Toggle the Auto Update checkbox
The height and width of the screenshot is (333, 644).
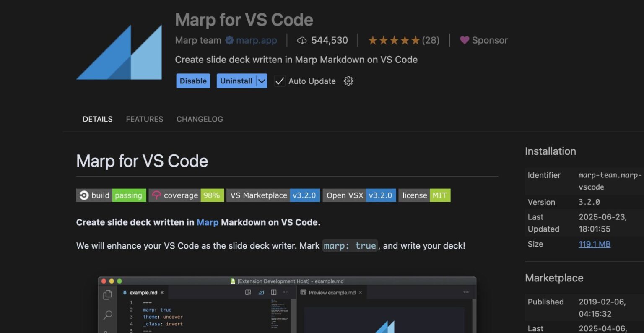click(x=280, y=81)
